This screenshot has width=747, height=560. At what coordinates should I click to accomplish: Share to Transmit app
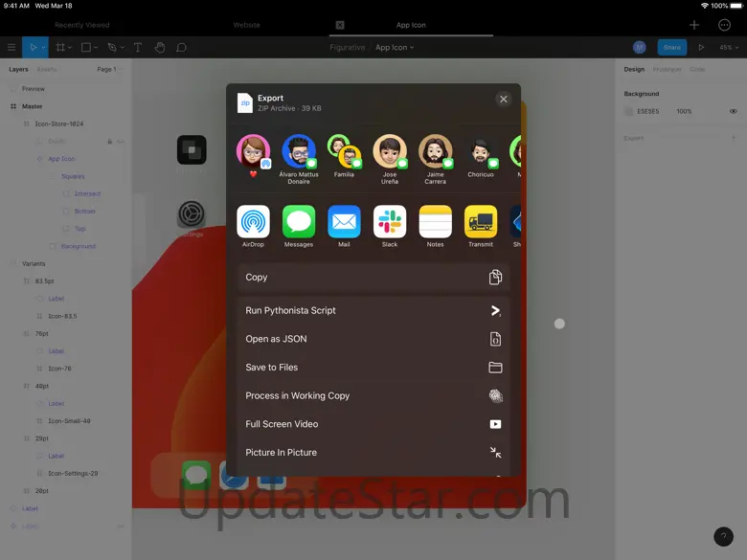[481, 226]
